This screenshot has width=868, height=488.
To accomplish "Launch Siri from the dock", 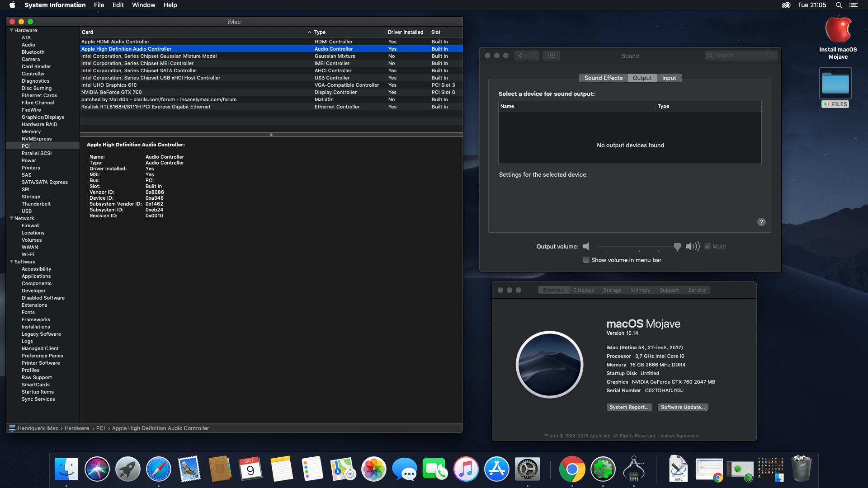I will [x=97, y=469].
